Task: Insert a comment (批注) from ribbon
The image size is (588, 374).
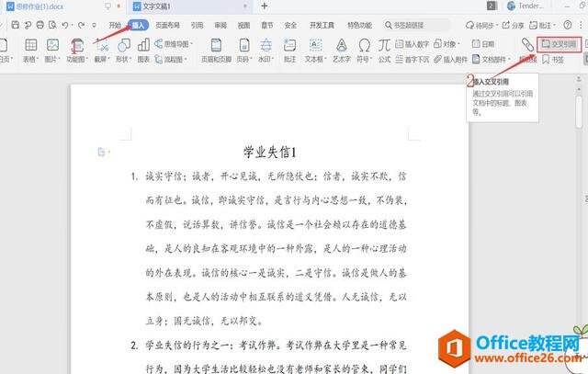Action: click(x=289, y=51)
